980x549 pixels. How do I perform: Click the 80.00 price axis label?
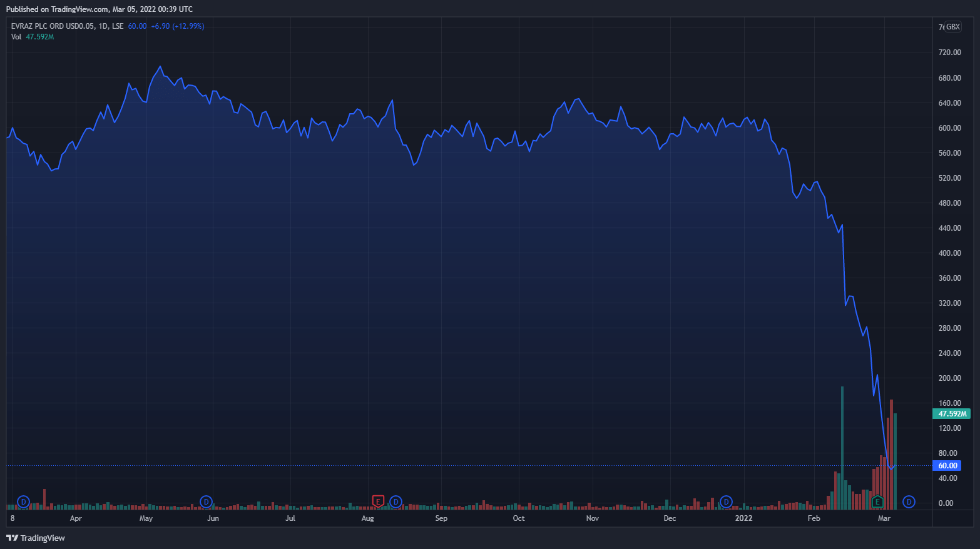coord(947,453)
